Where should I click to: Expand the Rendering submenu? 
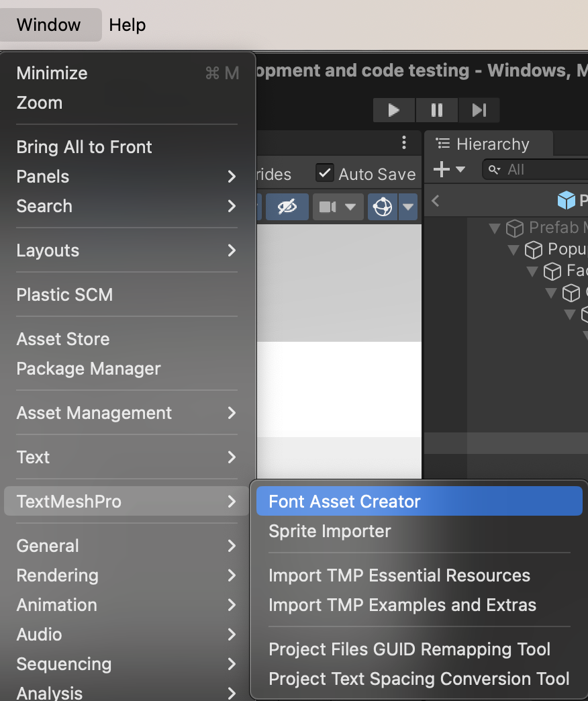[x=128, y=575]
